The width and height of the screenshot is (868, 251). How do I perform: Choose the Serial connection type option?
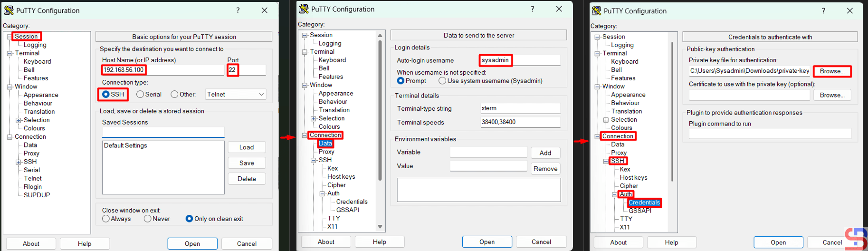[x=140, y=95]
